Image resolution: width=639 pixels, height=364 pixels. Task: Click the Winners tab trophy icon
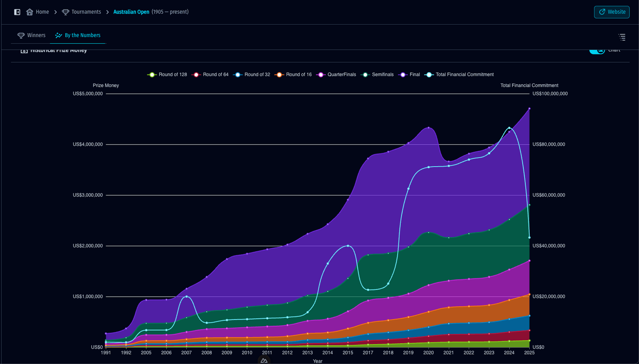coord(21,35)
